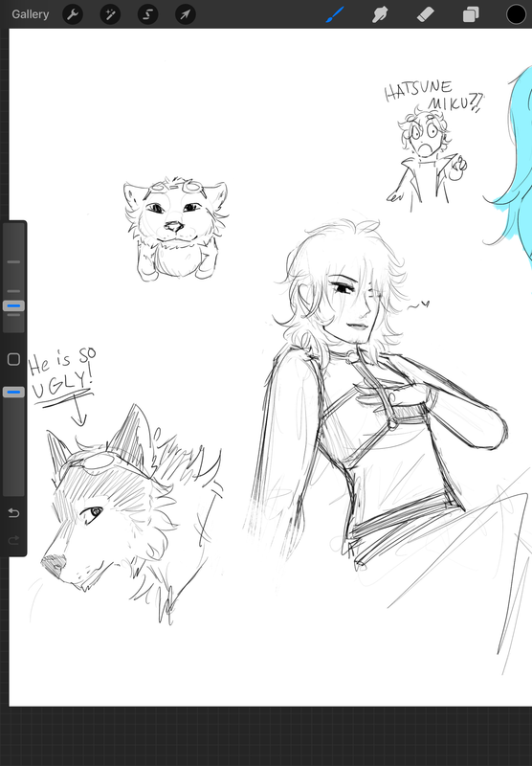Open the Layers panel
This screenshot has width=532, height=766.
tap(471, 14)
